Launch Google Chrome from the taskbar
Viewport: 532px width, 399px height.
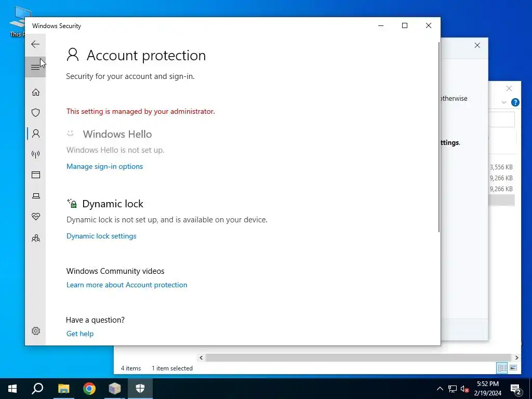(x=89, y=389)
